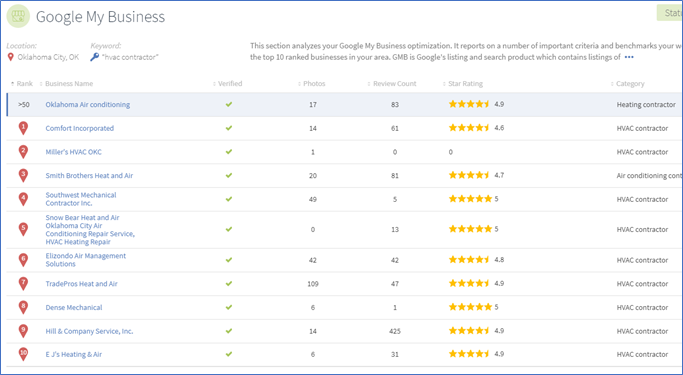Click the red location pin beside Oklahoma City

pos(11,57)
